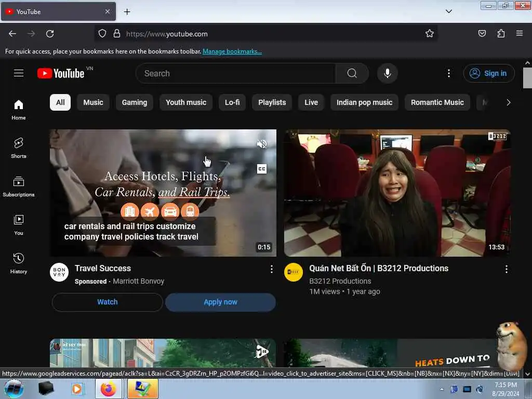Click the second-row left video thumbnail
Screen dimensions: 532x399
tap(163, 353)
